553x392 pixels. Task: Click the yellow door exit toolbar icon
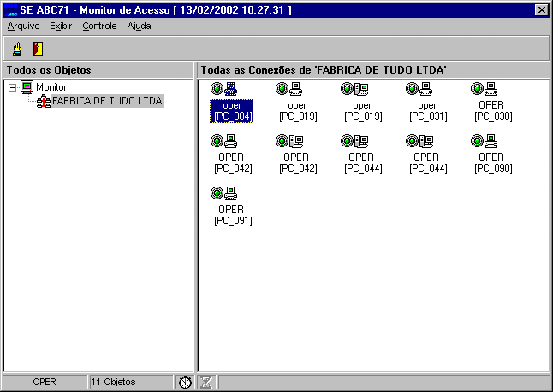38,49
